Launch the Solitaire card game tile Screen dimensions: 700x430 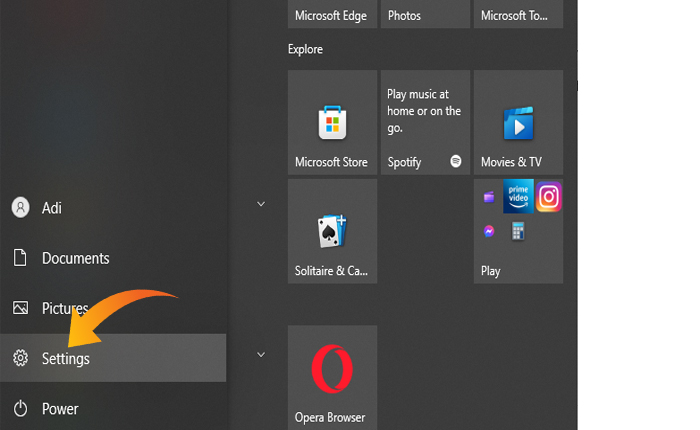332,232
